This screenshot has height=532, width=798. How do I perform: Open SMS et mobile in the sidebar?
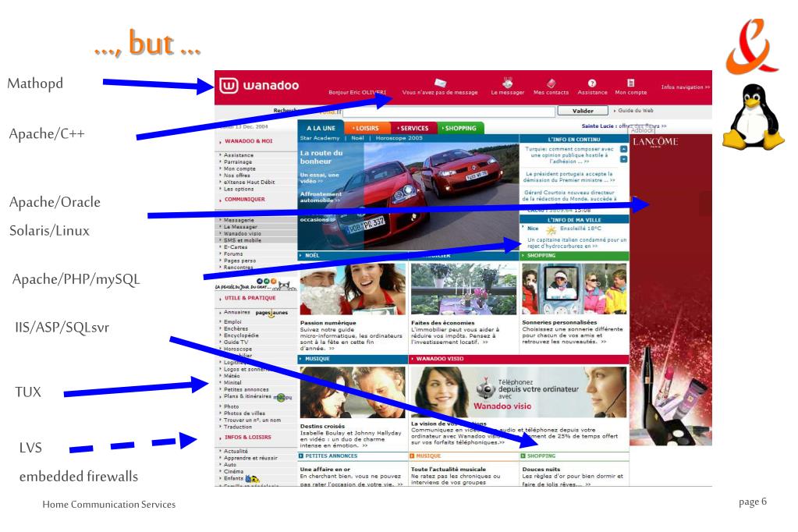[243, 240]
